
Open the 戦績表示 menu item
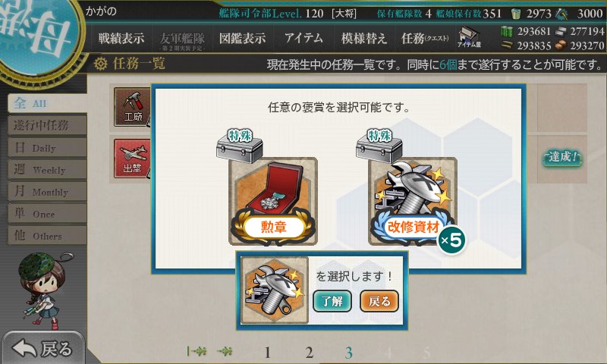pyautogui.click(x=121, y=38)
